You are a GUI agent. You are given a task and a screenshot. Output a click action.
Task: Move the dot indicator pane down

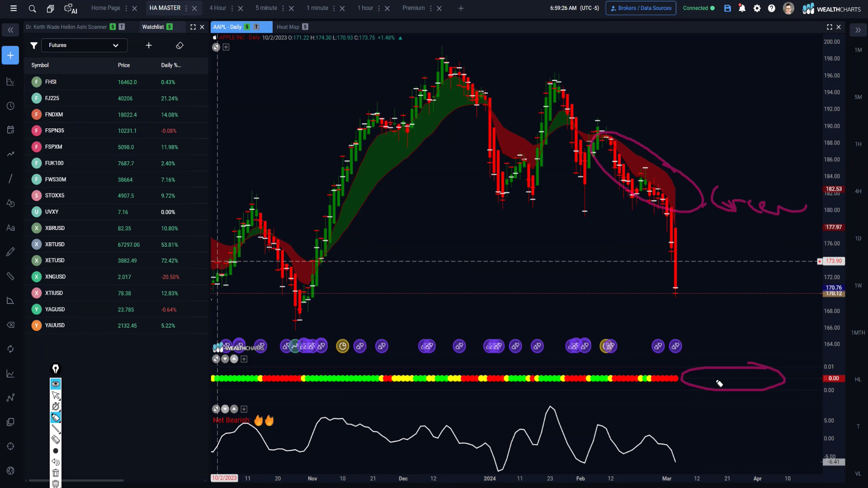point(225,359)
